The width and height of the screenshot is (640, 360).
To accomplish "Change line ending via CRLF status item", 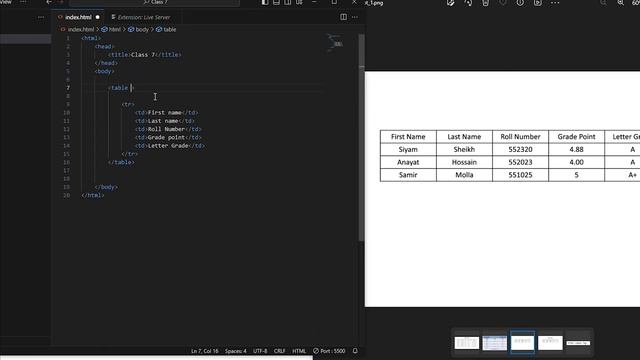I will [x=280, y=351].
